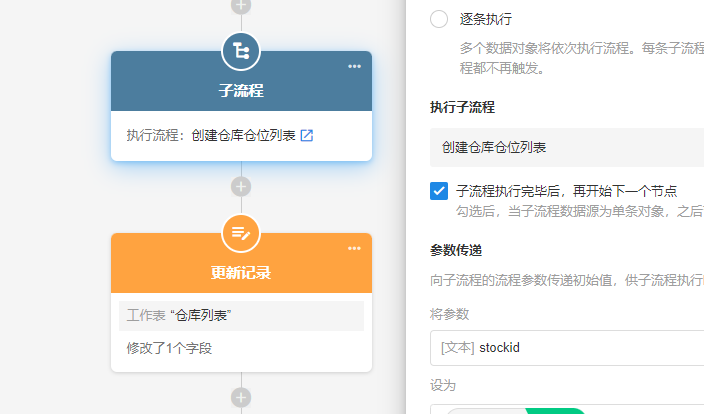This screenshot has width=704, height=414.
Task: Click 执行流程：创建仓库仓位列表 text in node
Action: coord(210,135)
